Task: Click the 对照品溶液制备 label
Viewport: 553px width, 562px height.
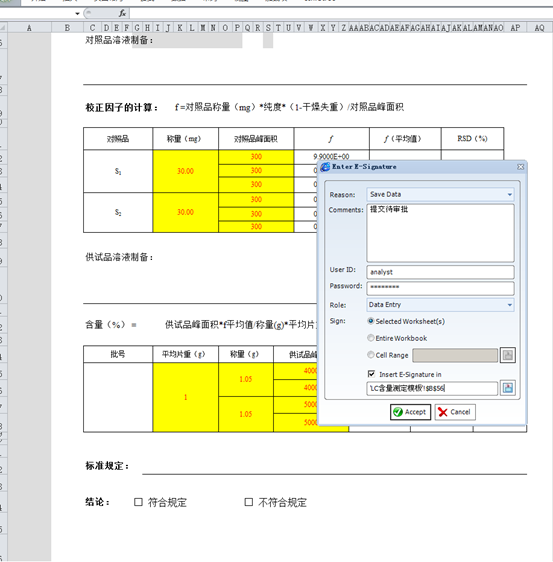Action: pyautogui.click(x=119, y=40)
